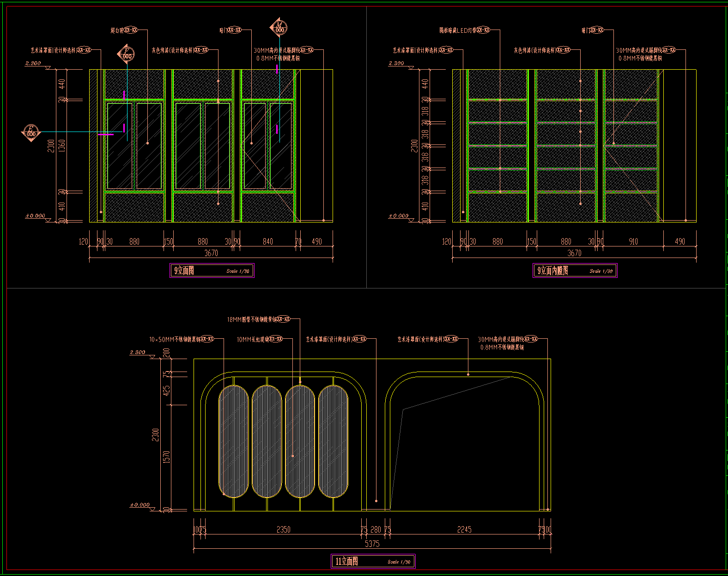This screenshot has height=576, width=728.
Task: Select the 2245 dimension text in 11立面图
Action: coord(464,529)
